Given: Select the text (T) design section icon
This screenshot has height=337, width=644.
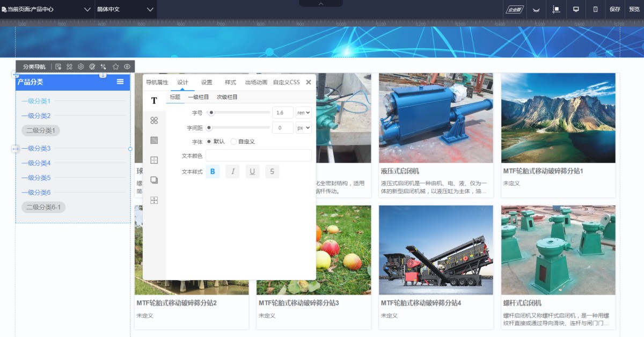Looking at the screenshot, I should pos(154,100).
